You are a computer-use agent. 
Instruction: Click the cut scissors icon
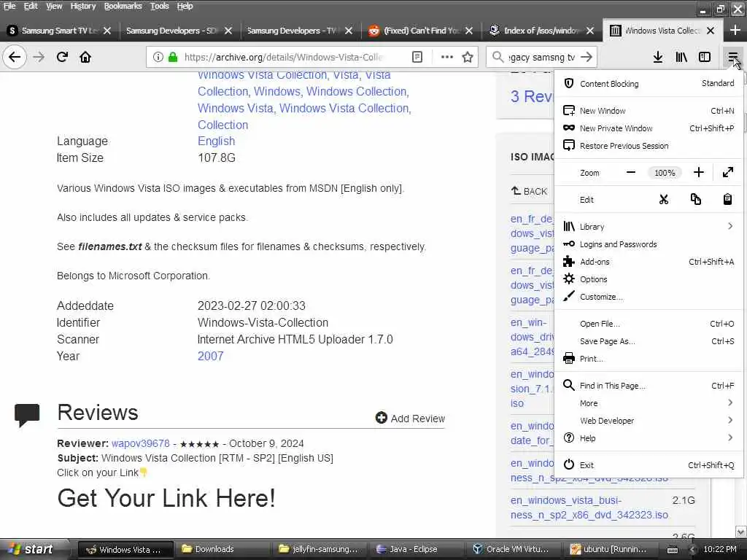[664, 200]
